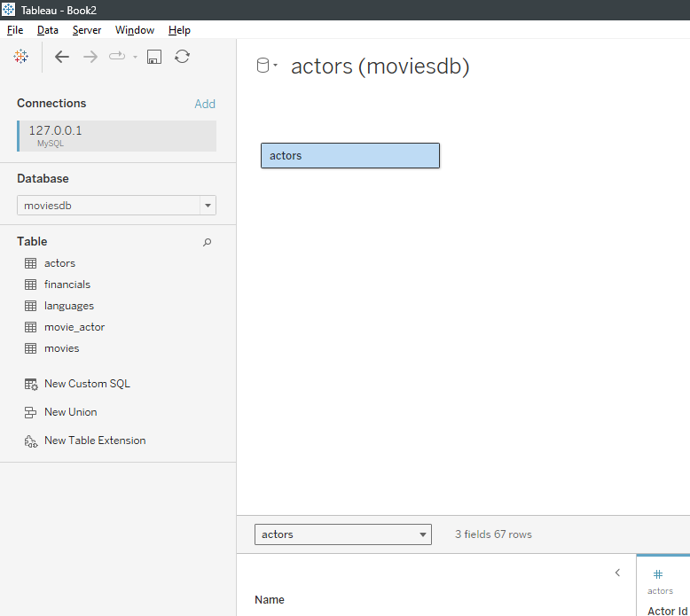Click the grid icon next to movie_actor
Image resolution: width=690 pixels, height=616 pixels.
coord(30,327)
